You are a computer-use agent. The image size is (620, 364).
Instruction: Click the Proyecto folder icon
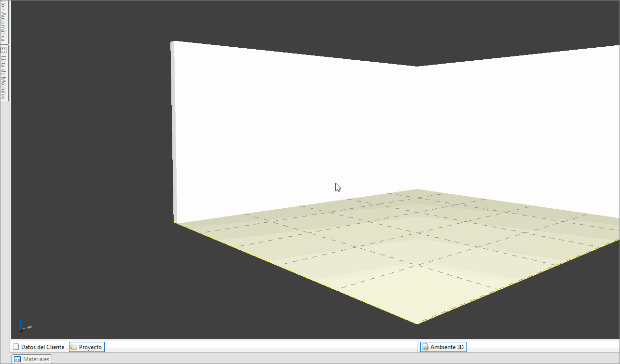click(74, 347)
